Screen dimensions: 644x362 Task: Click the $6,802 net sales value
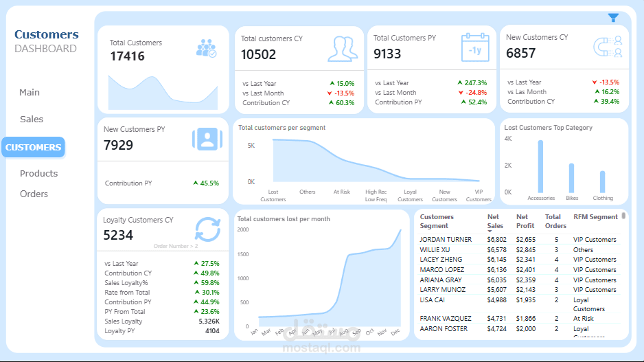496,240
